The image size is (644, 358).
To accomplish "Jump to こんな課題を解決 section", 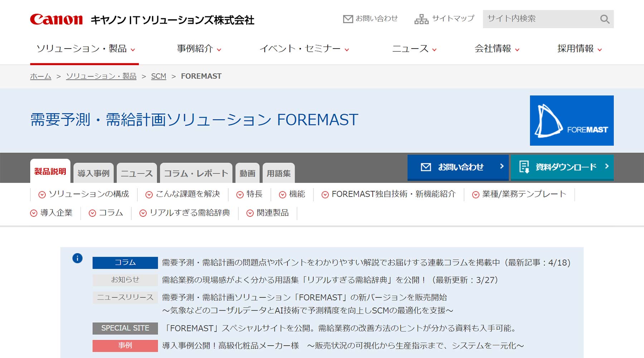I will (188, 194).
